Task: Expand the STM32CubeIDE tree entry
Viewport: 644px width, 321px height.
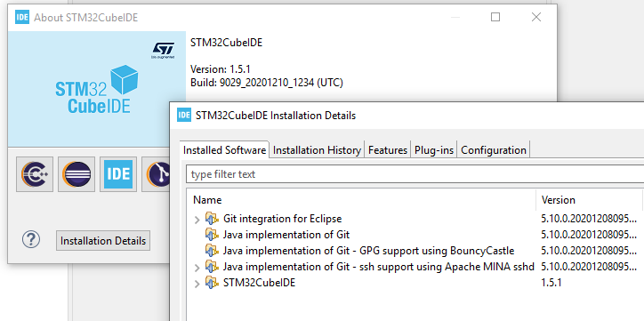Action: coord(197,284)
